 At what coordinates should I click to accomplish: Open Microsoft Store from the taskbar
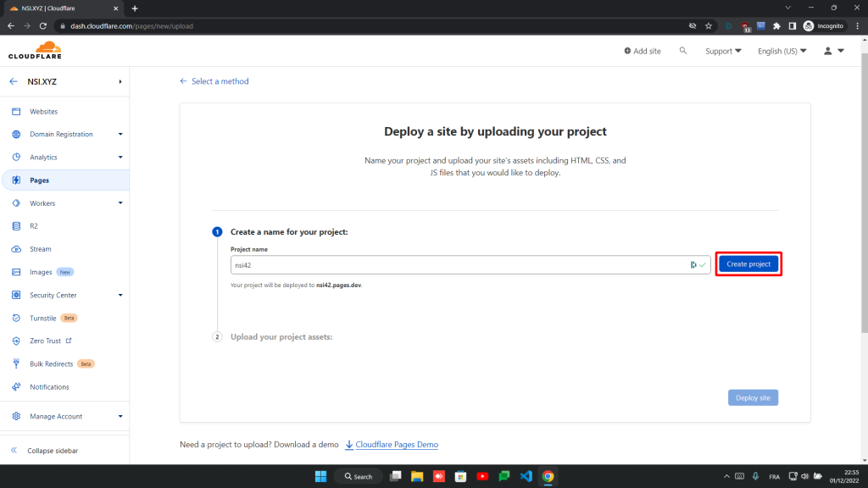[x=460, y=476]
